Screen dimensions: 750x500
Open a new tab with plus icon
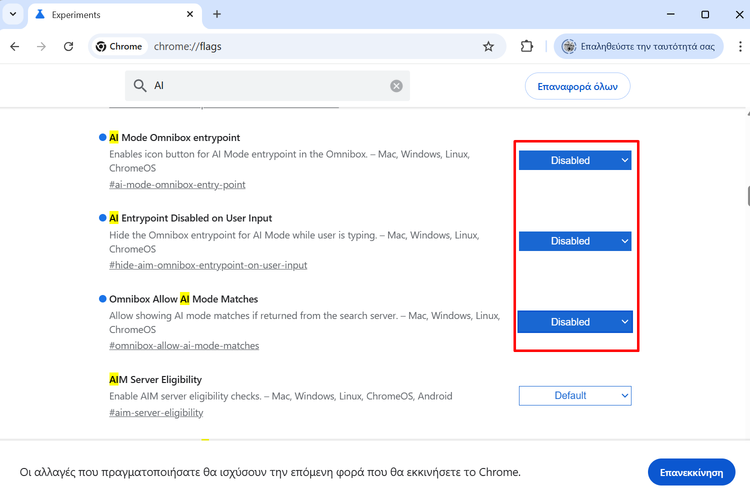(217, 14)
